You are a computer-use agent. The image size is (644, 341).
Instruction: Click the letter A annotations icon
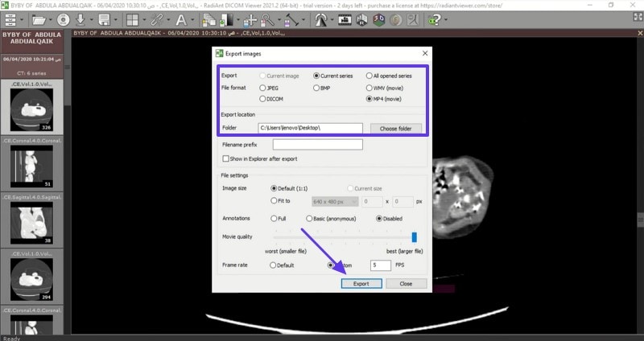(180, 19)
